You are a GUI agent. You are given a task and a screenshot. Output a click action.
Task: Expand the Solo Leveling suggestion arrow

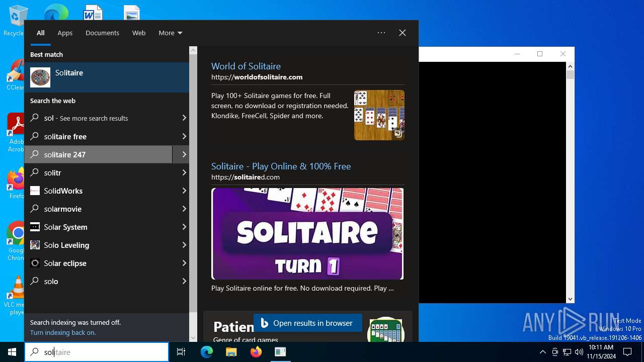184,245
